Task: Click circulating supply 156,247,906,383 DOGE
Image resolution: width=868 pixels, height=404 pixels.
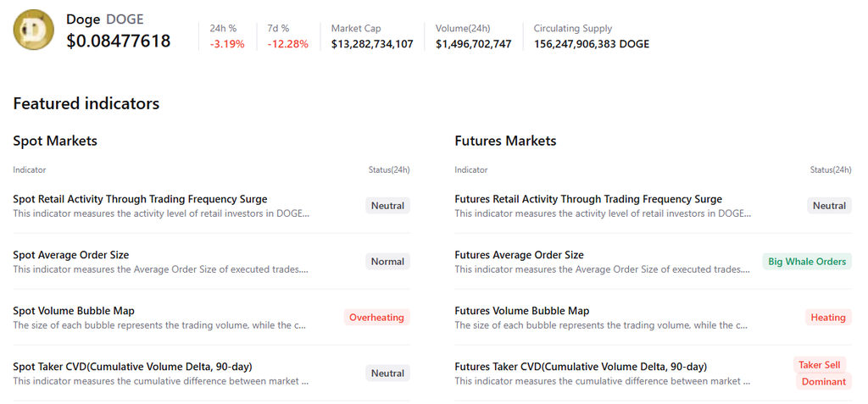Action: coord(591,44)
